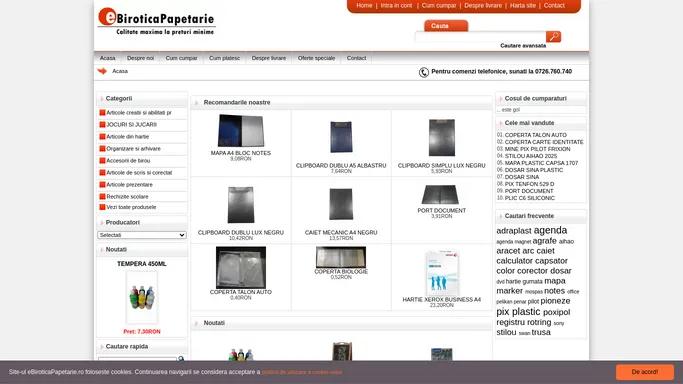The image size is (683, 384).
Task: Open bestseller DOSAR SINA PLASTIC
Action: 534,170
